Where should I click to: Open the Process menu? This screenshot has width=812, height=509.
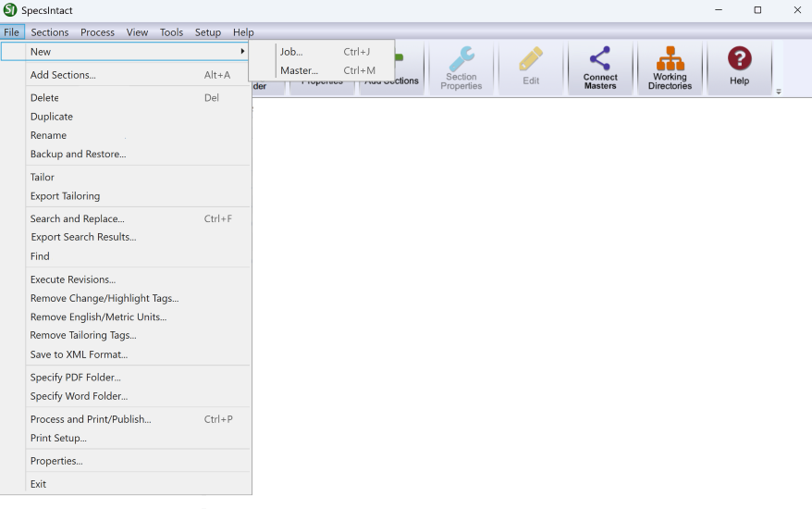97,32
